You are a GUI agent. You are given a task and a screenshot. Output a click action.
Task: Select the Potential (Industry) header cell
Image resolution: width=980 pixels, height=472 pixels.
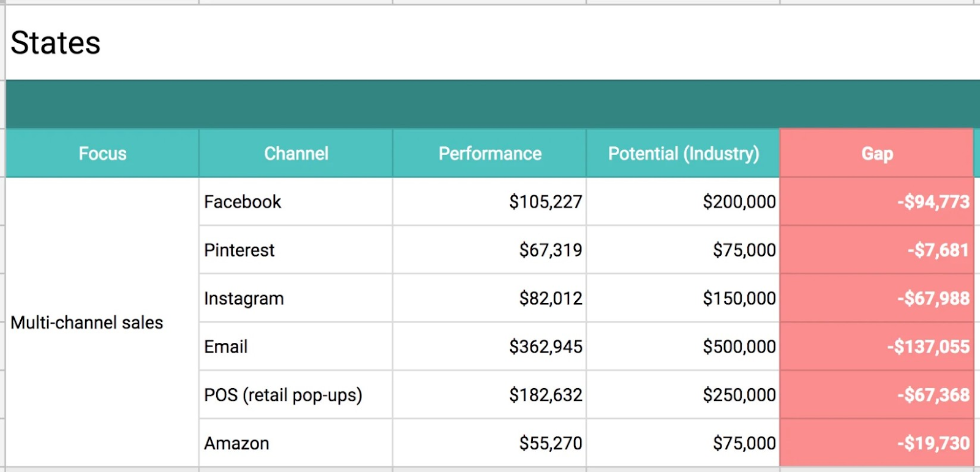coord(683,153)
